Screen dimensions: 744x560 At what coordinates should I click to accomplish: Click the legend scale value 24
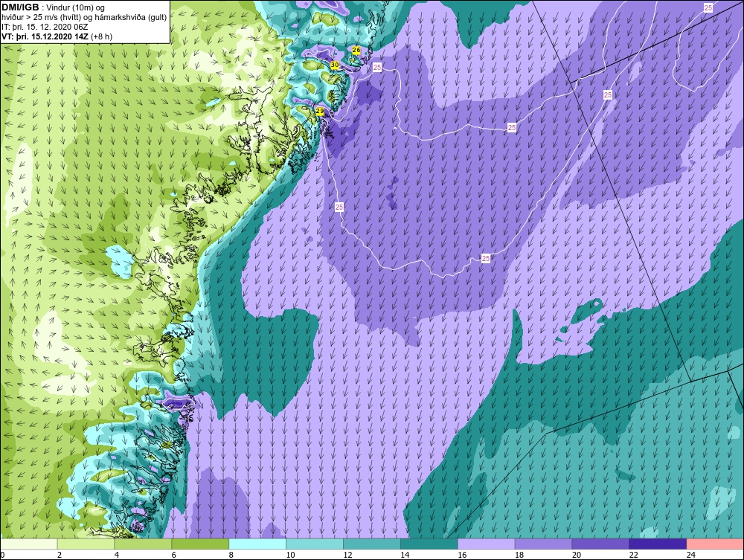(691, 555)
